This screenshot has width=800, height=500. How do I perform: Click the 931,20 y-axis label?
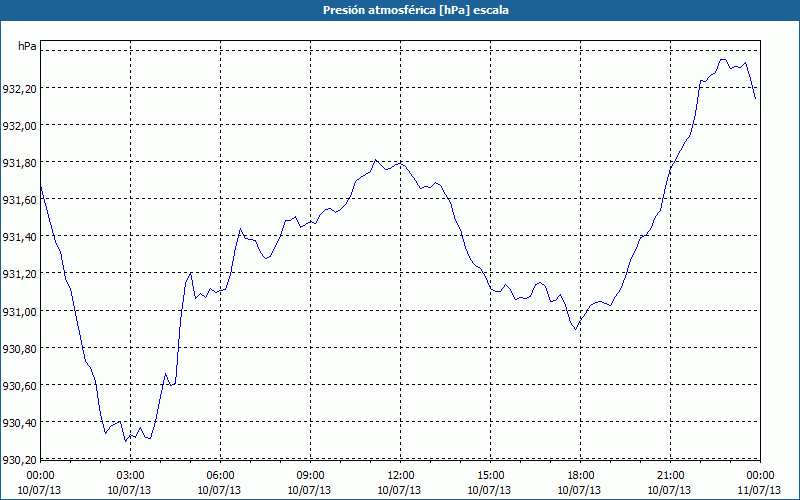tap(19, 274)
